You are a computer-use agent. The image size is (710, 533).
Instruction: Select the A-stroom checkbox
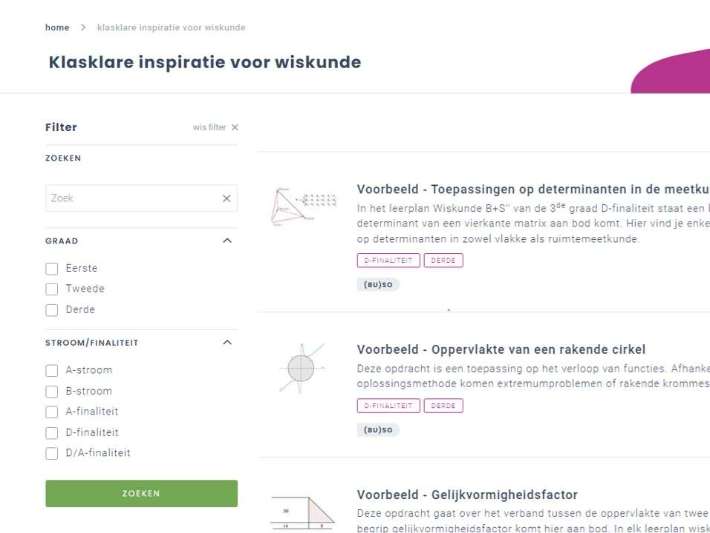point(52,371)
